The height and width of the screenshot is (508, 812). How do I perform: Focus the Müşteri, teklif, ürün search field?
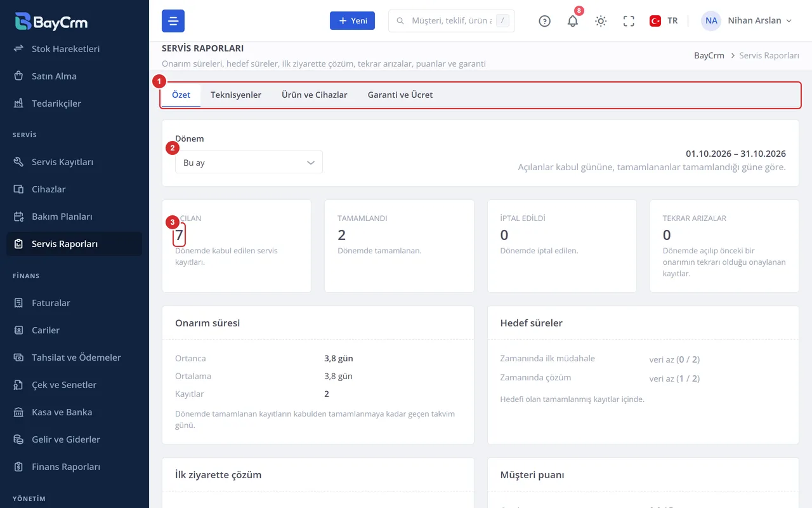pos(452,21)
